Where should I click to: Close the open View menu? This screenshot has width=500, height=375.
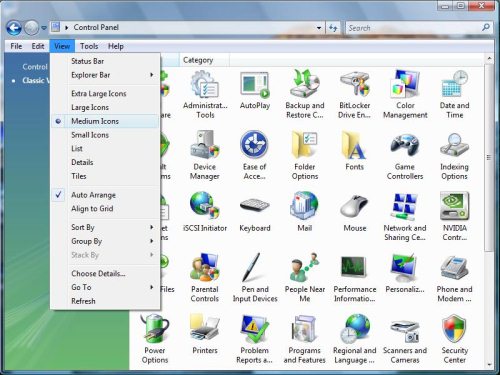(62, 46)
